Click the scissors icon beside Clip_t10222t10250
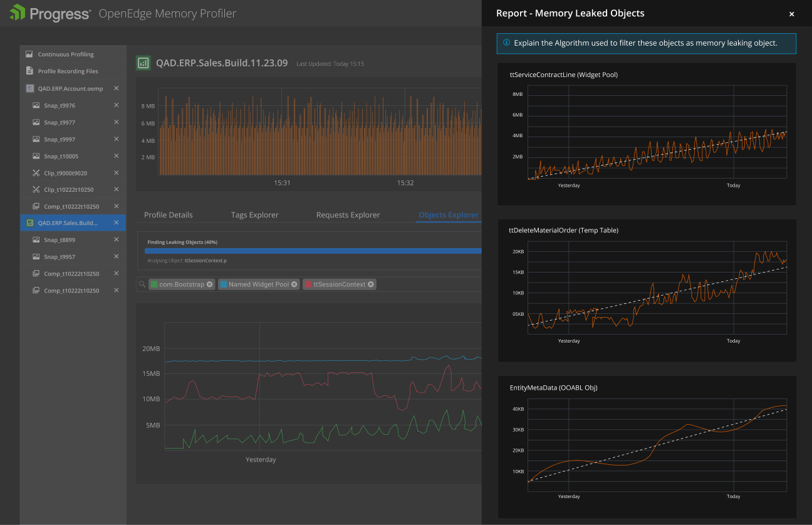Screen dimensions: 812x525 (36, 189)
